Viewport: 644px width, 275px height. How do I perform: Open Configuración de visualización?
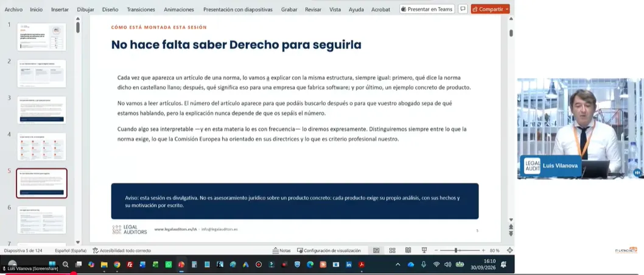[329, 250]
